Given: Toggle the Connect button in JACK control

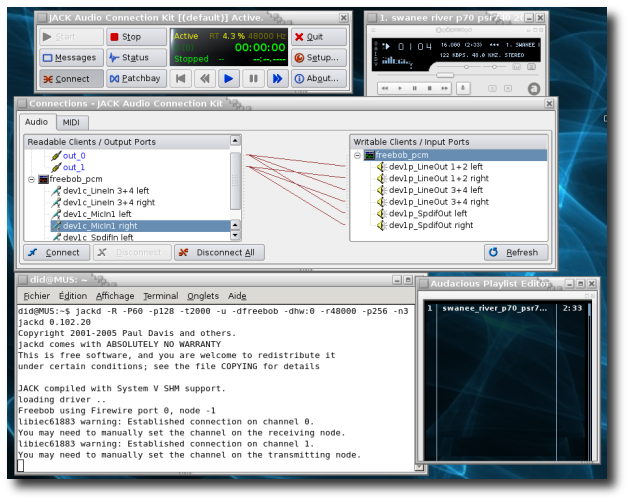Looking at the screenshot, I should point(70,78).
